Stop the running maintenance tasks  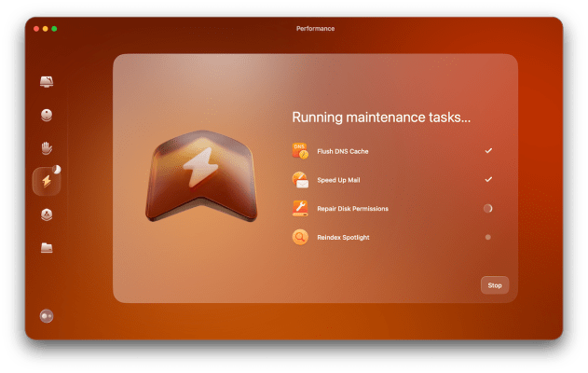pyautogui.click(x=495, y=285)
